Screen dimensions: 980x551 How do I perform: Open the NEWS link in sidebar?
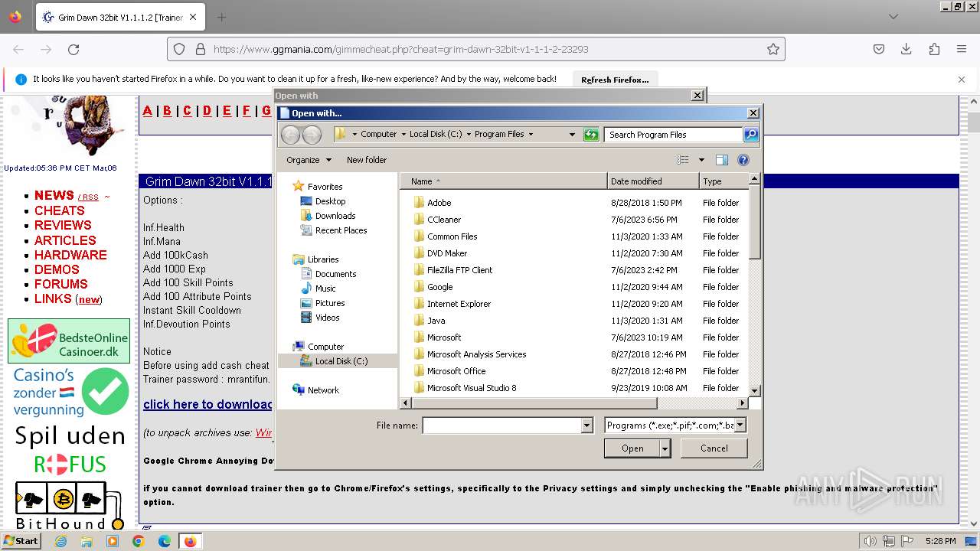(54, 195)
